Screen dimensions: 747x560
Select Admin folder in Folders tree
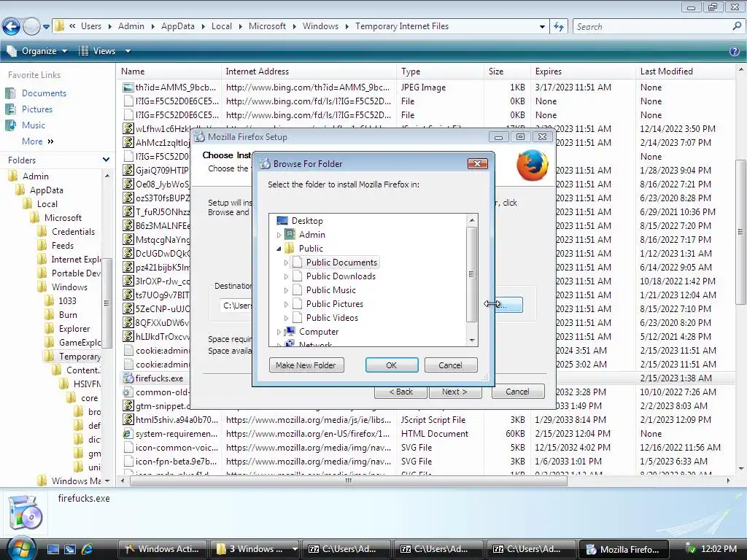click(x=35, y=176)
